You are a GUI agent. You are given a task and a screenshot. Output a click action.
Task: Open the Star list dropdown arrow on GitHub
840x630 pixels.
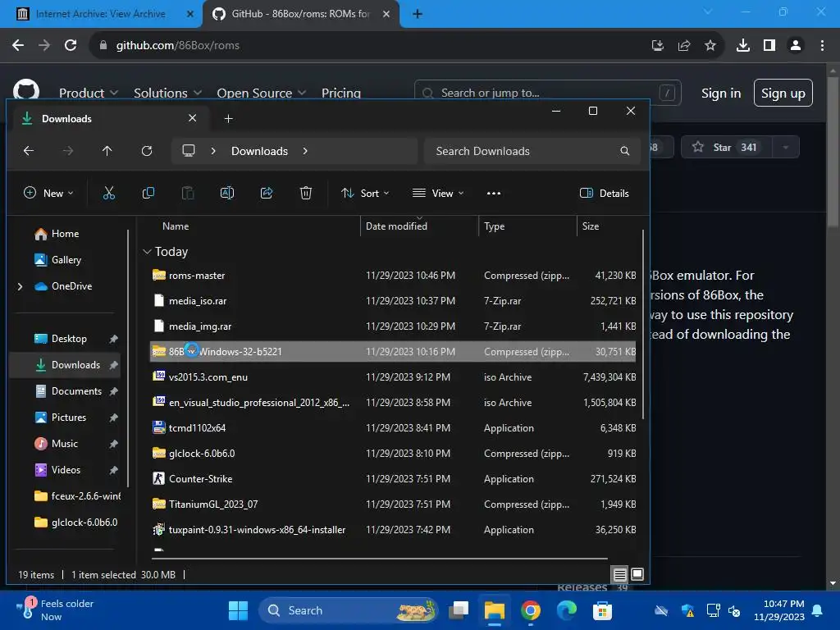pyautogui.click(x=786, y=148)
